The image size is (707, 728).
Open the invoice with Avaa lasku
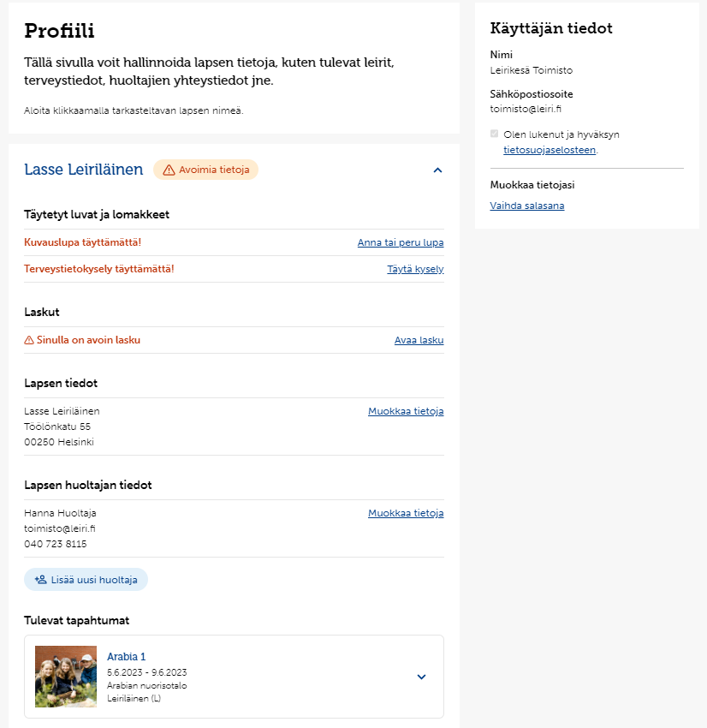(419, 340)
